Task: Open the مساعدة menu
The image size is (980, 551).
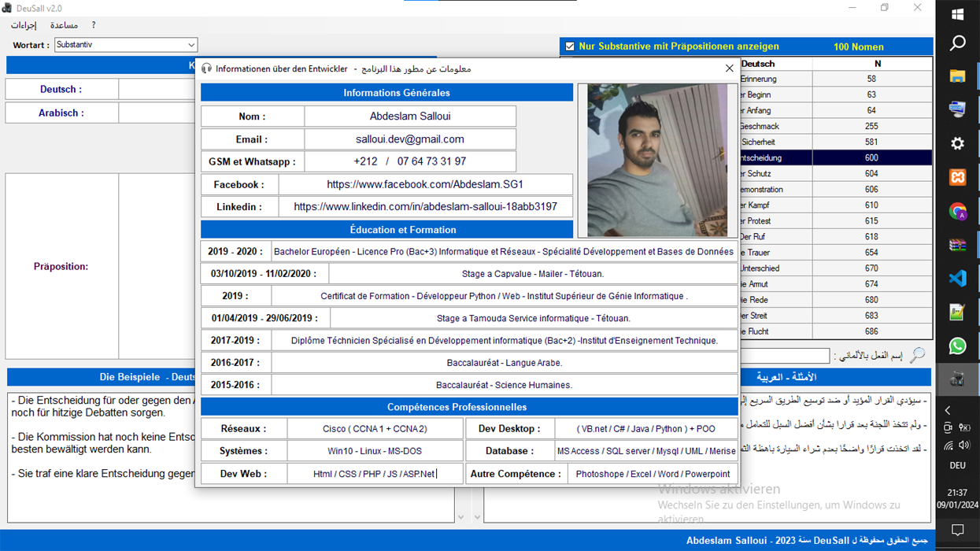Action: point(64,25)
